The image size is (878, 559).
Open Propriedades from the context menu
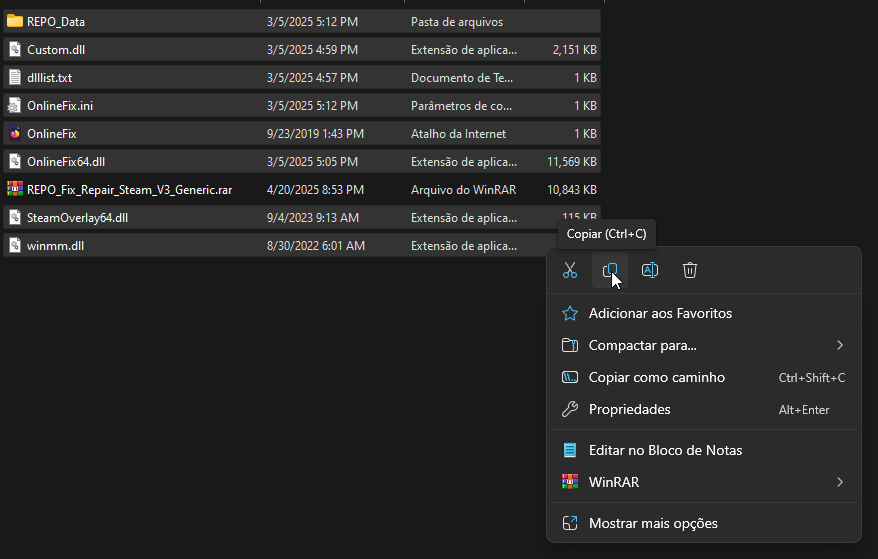point(629,409)
